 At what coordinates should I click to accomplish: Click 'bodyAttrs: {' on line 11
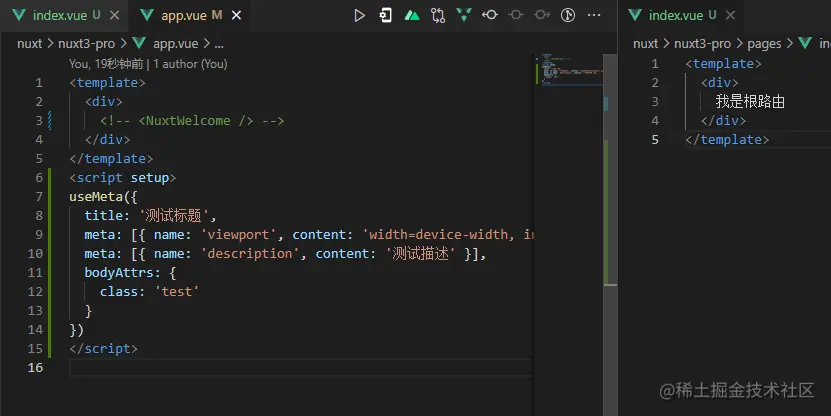[130, 272]
